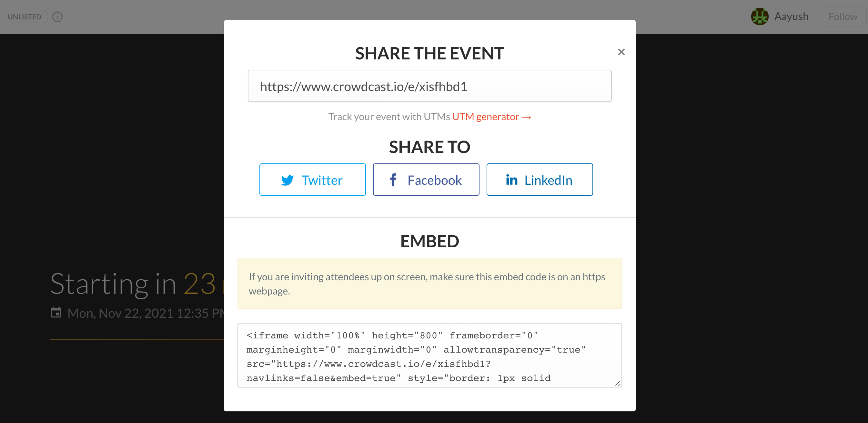Open the UTM generator link
Viewport: 868px width, 423px height.
coord(492,117)
